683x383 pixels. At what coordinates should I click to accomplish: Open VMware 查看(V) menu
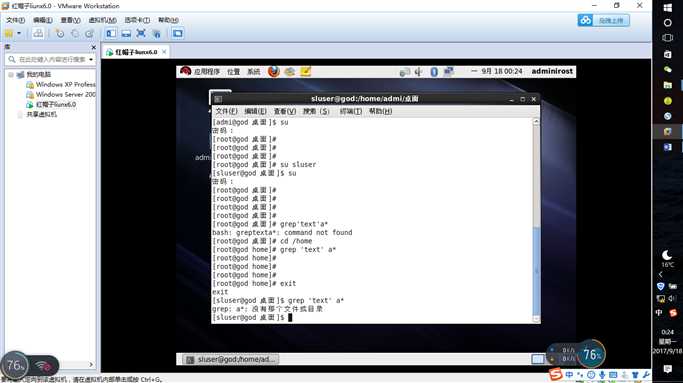[x=70, y=20]
